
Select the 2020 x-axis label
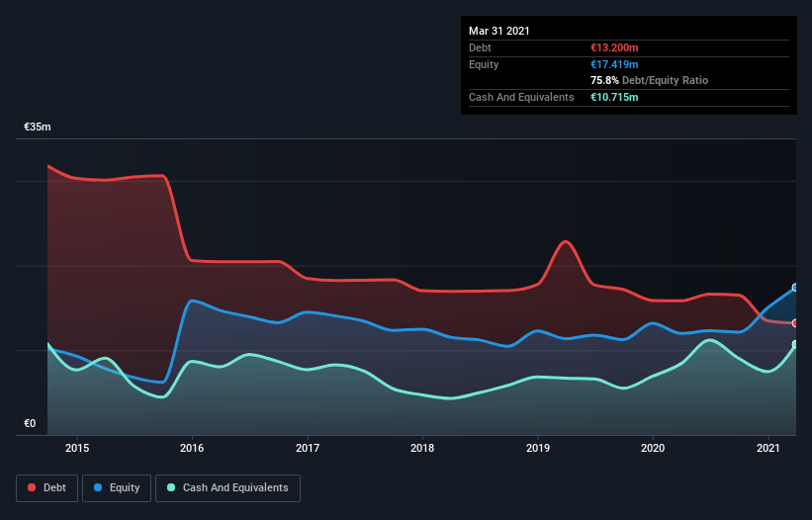point(653,448)
